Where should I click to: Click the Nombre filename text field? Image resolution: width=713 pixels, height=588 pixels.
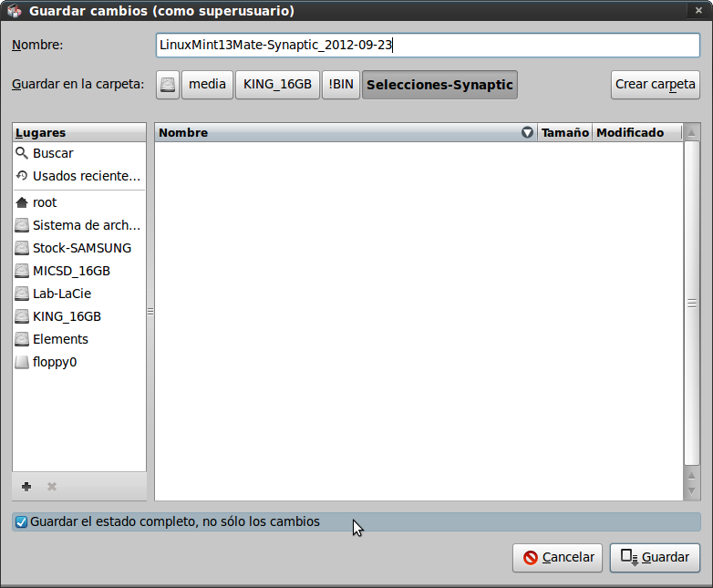(x=427, y=46)
